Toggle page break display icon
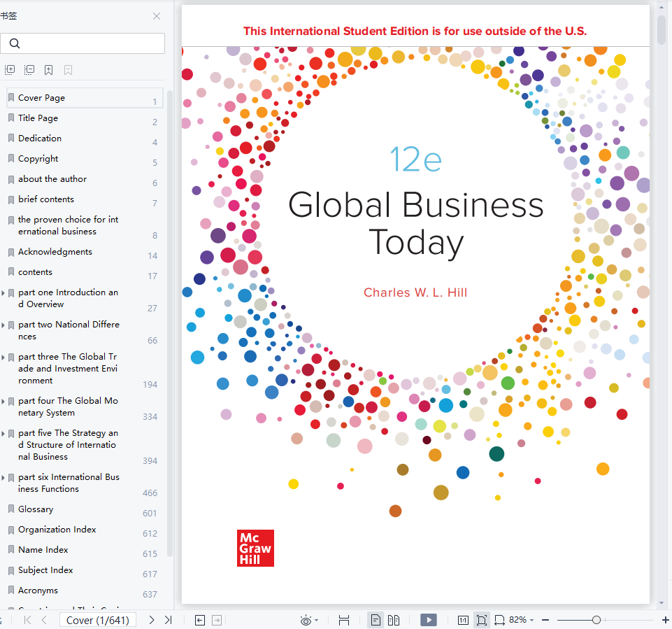This screenshot has height=629, width=672. (x=344, y=621)
